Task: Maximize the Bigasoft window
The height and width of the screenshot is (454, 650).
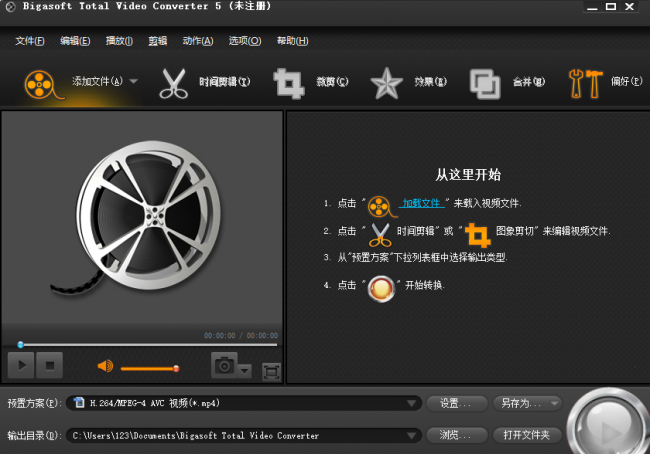Action: pos(611,7)
